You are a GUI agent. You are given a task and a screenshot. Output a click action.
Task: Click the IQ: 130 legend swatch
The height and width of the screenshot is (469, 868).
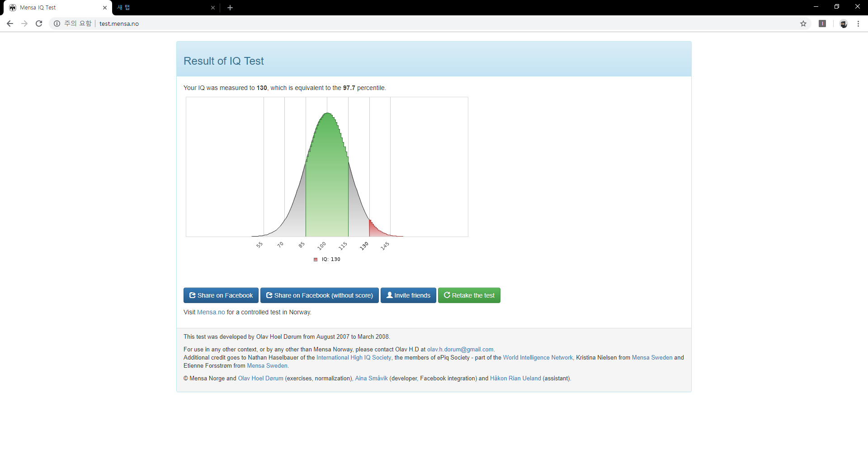pos(316,260)
